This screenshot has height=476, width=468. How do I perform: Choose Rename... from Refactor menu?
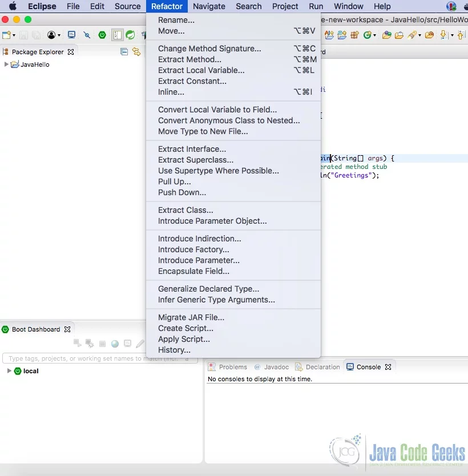[233, 20]
